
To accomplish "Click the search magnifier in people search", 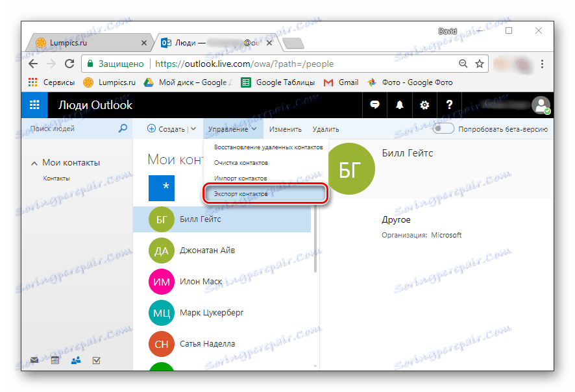I will [x=123, y=129].
